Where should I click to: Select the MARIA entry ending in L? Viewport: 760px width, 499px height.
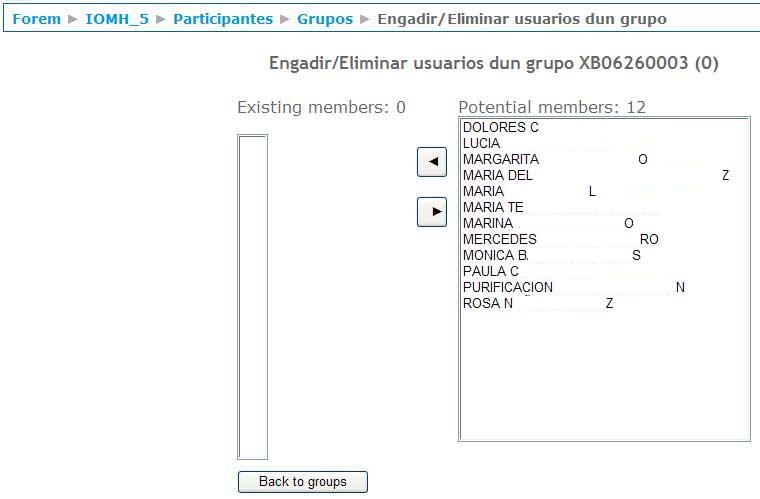(x=484, y=192)
